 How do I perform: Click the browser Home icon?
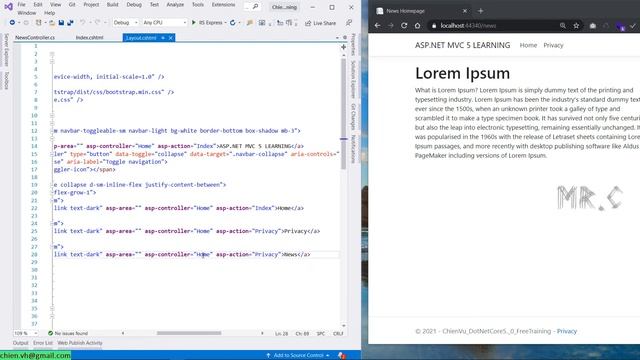tap(417, 25)
